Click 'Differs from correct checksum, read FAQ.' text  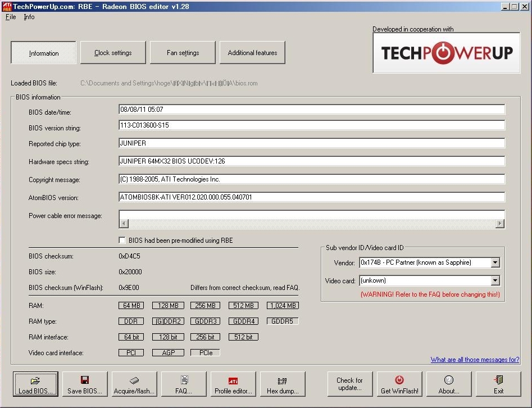point(245,288)
